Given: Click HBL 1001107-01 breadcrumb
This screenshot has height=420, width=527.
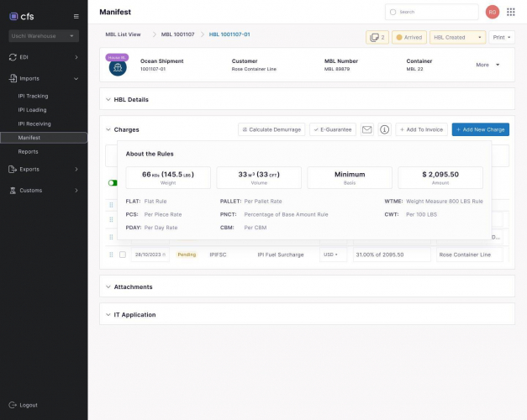Looking at the screenshot, I should coord(229,34).
